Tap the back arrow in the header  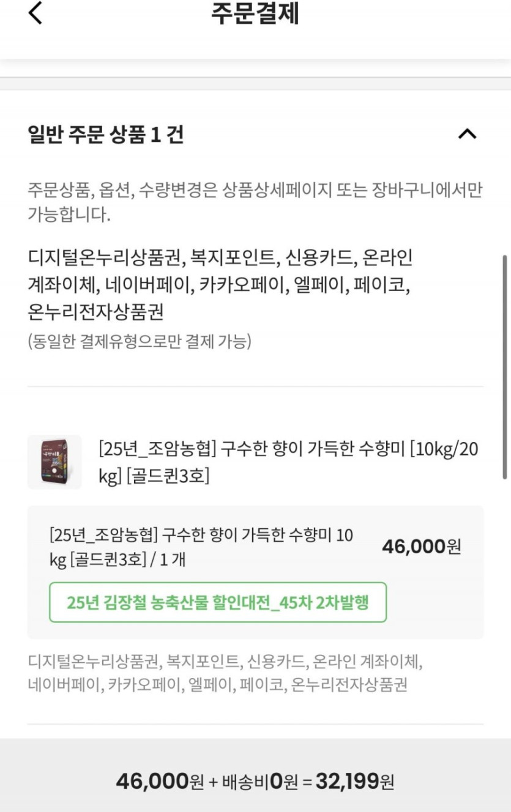coord(35,13)
